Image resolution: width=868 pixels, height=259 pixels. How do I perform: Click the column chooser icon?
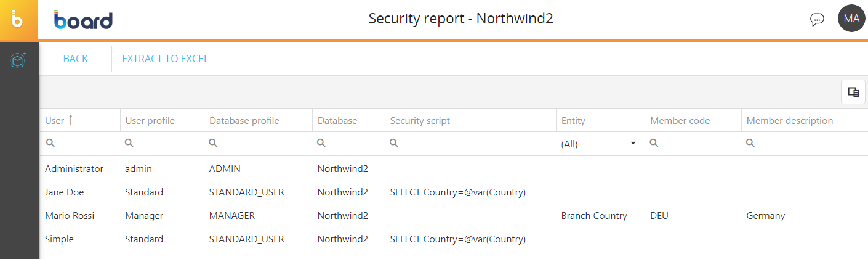tap(853, 92)
